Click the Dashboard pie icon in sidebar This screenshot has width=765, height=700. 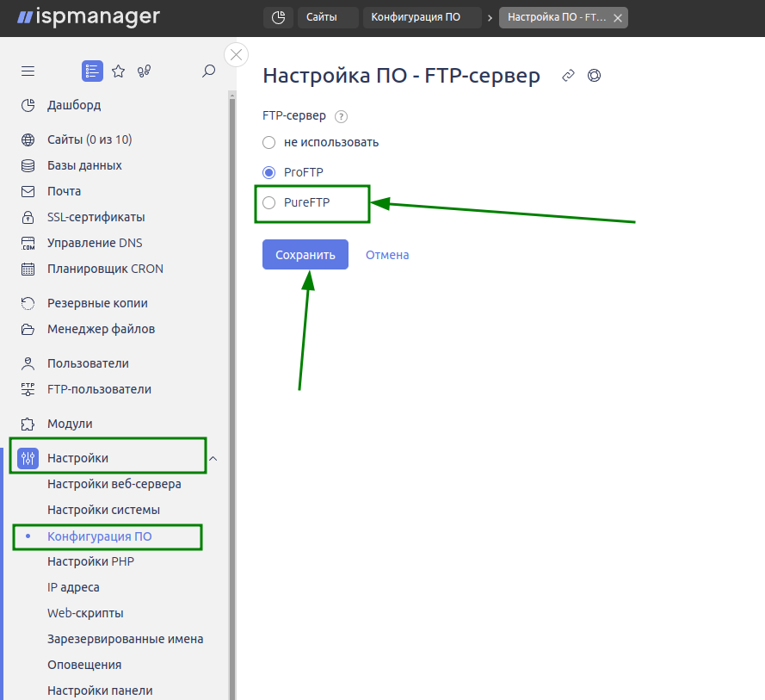tap(28, 105)
